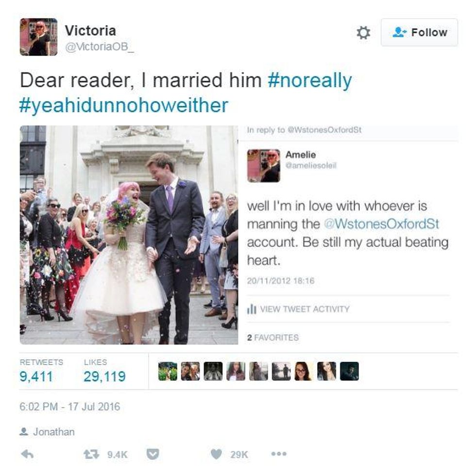
Task: Like the tweet with heart icon
Action: 216,454
